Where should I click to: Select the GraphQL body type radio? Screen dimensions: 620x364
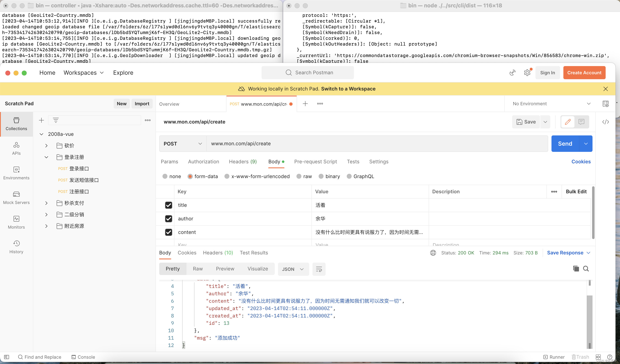point(349,176)
